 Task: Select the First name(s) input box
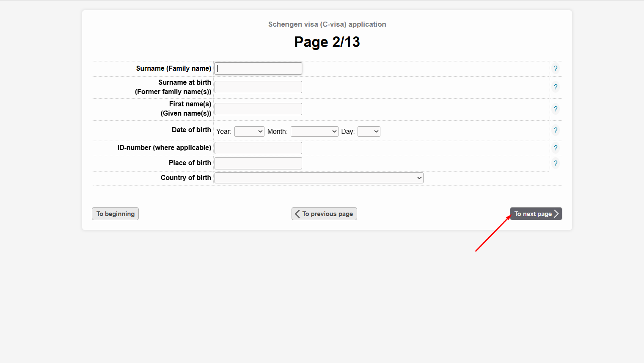point(258,109)
